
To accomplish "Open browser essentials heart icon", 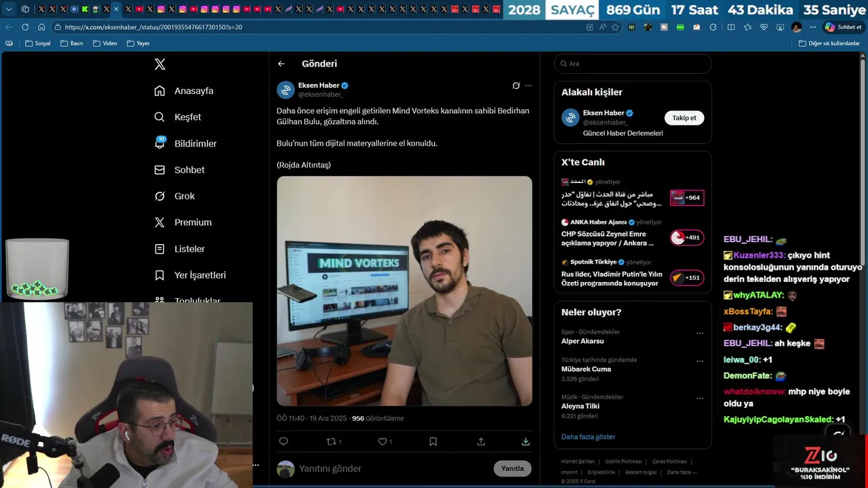I will (764, 27).
